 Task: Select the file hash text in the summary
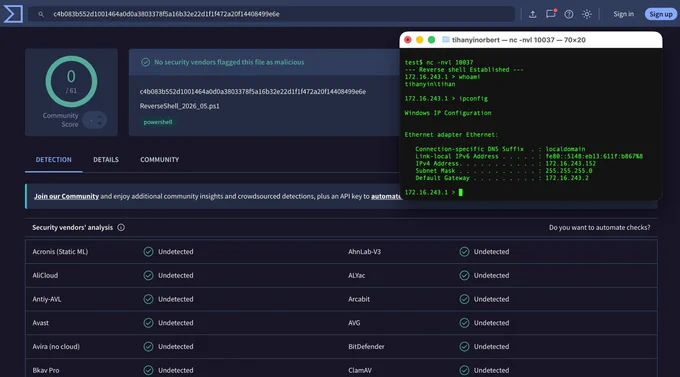(253, 92)
